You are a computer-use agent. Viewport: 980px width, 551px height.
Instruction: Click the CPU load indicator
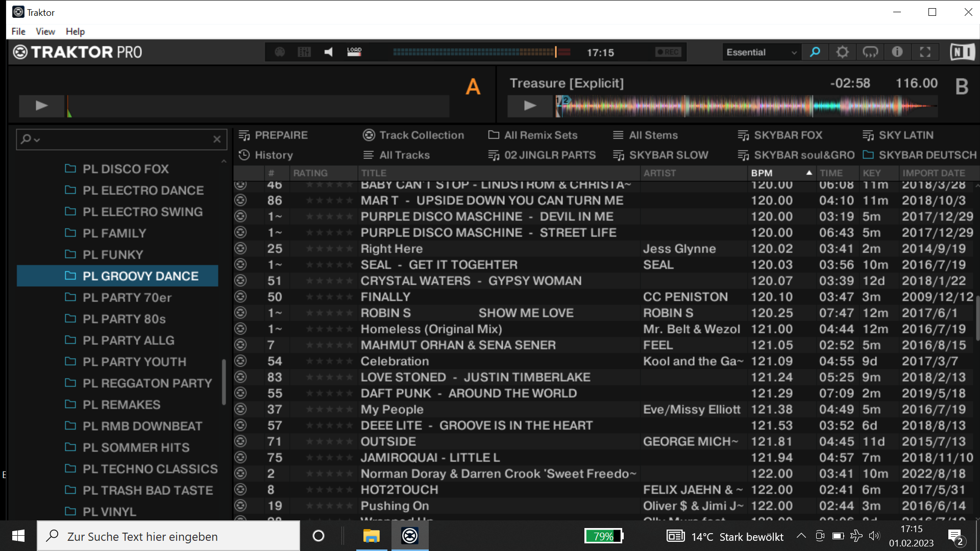pos(354,52)
